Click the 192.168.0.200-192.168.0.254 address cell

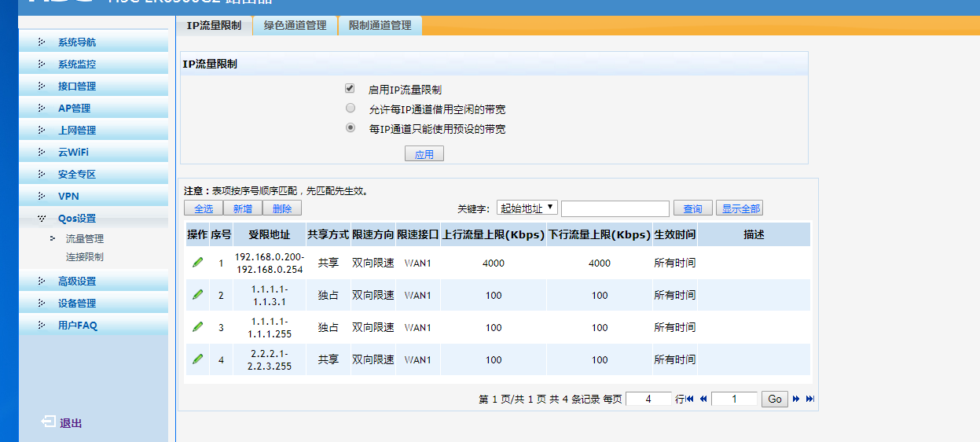[270, 263]
